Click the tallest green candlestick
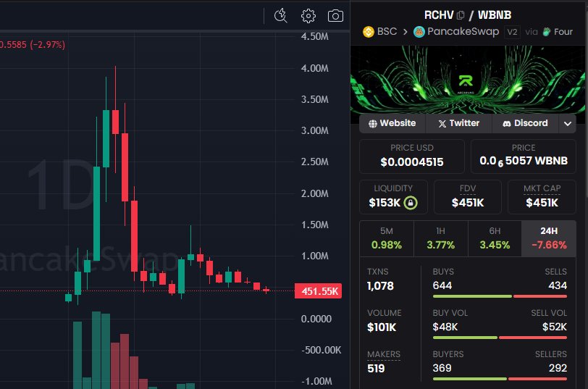Viewport: 588px width, 389px height. tap(97, 214)
